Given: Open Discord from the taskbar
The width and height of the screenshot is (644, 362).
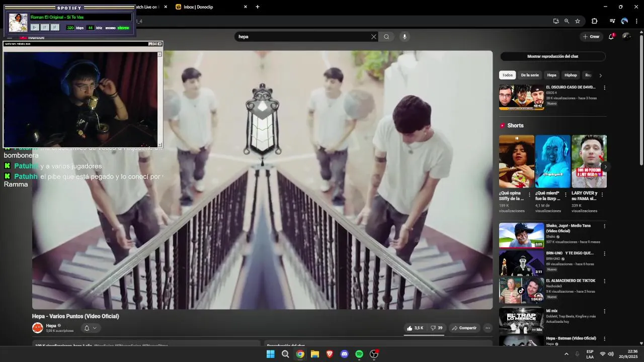Looking at the screenshot, I should pyautogui.click(x=344, y=354).
